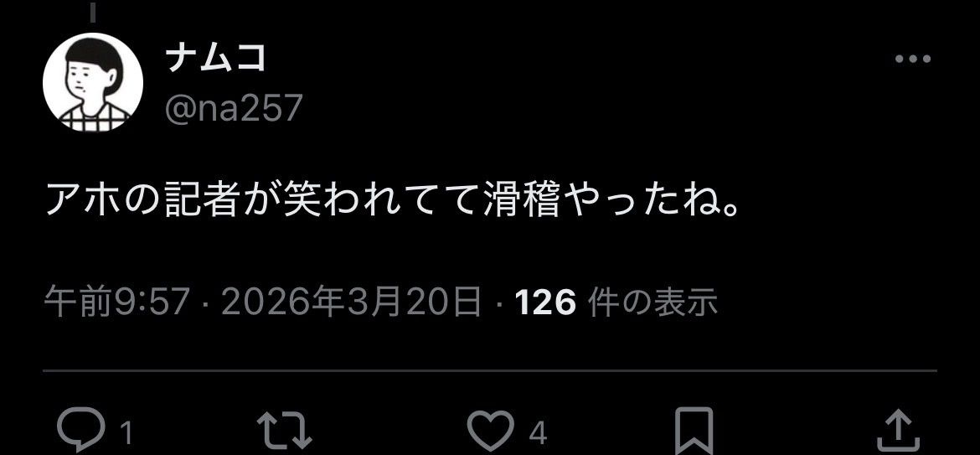Tap the thread connector line above avatar
This screenshot has width=980, height=455.
(92, 11)
